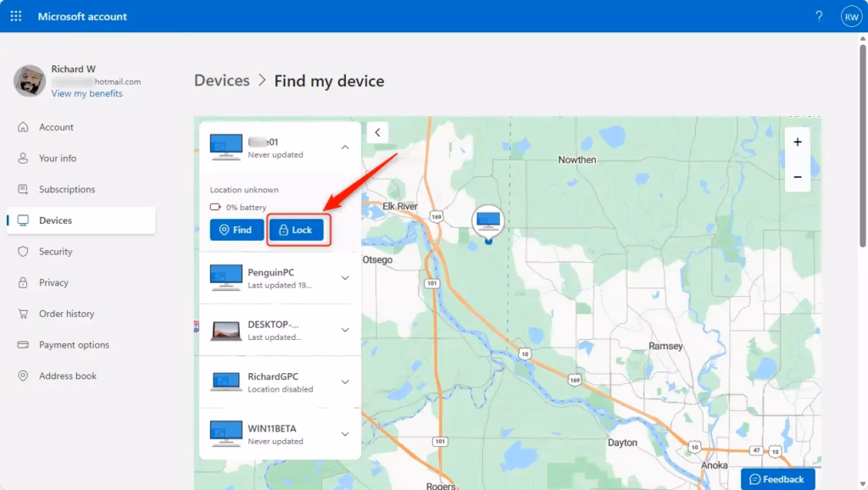The height and width of the screenshot is (490, 868).
Task: Click the Account home icon
Action: coord(23,127)
